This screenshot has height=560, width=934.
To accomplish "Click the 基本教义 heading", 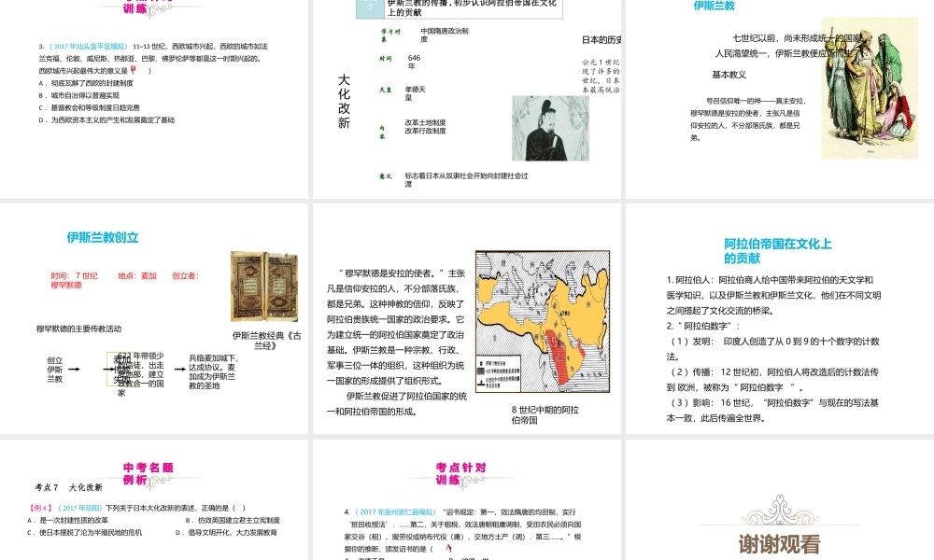I will (x=729, y=75).
